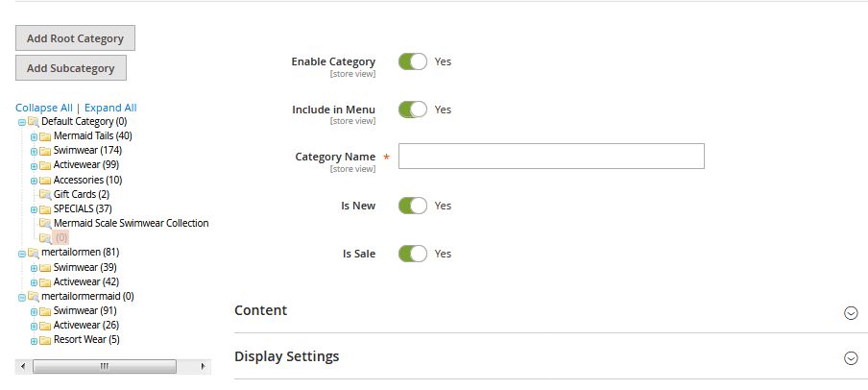Click the Accessories folder icon
The height and width of the screenshot is (390, 868).
tap(45, 181)
